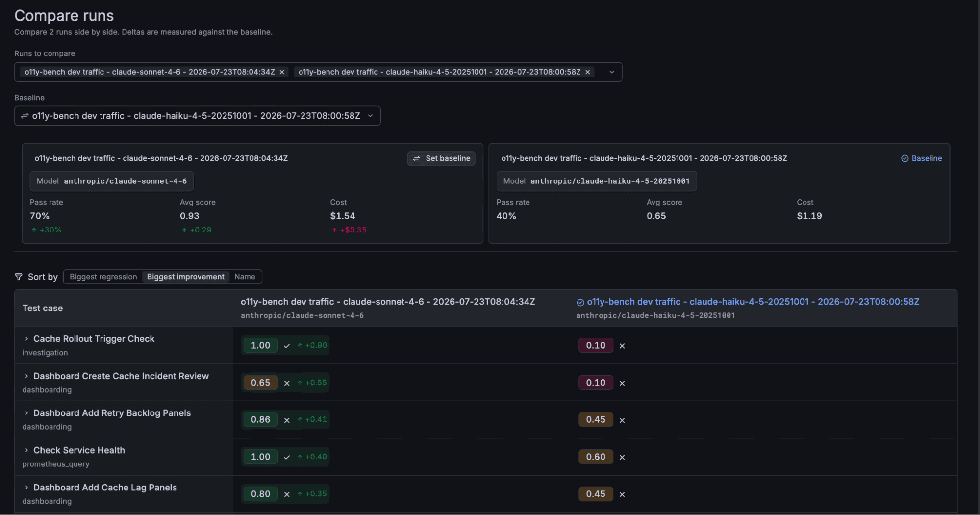Click fail X for haiku Dashboard Create Cache Incident Review
The width and height of the screenshot is (980, 515).
(622, 383)
